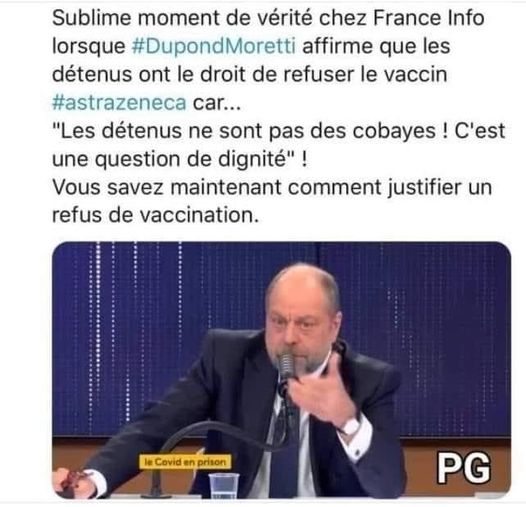526x507 pixels.
Task: Click the words 'refus de vaccination'
Action: click(155, 215)
